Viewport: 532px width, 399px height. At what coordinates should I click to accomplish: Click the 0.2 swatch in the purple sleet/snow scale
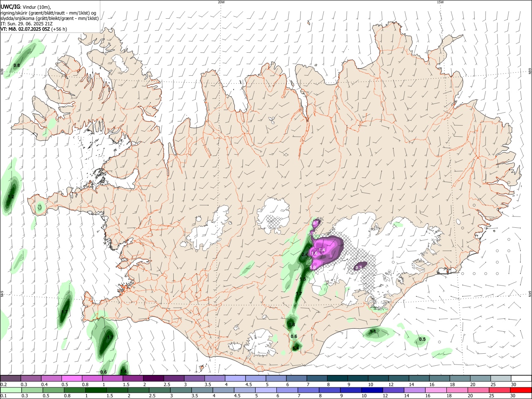10,379
